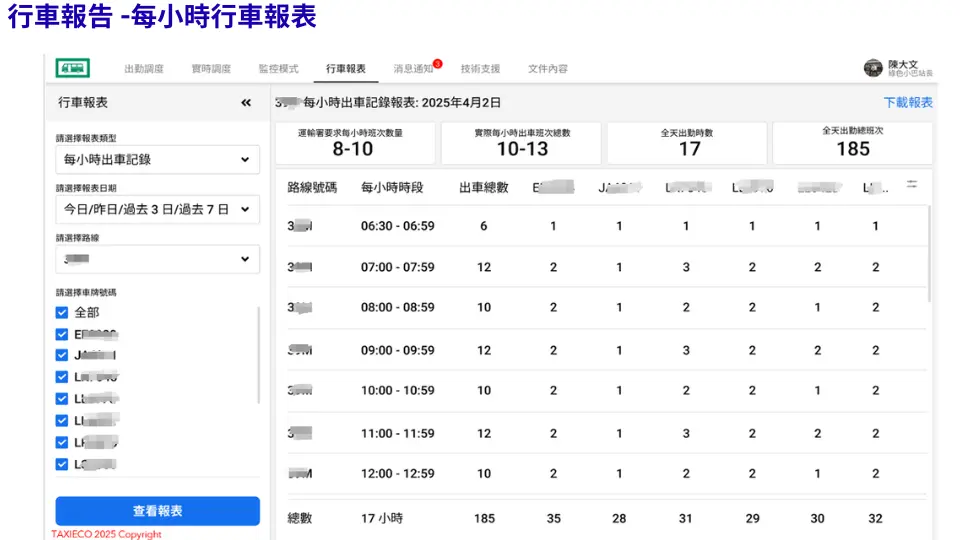This screenshot has width=960, height=540.
Task: Open the 請選擇路線 route dropdown
Action: click(x=157, y=259)
